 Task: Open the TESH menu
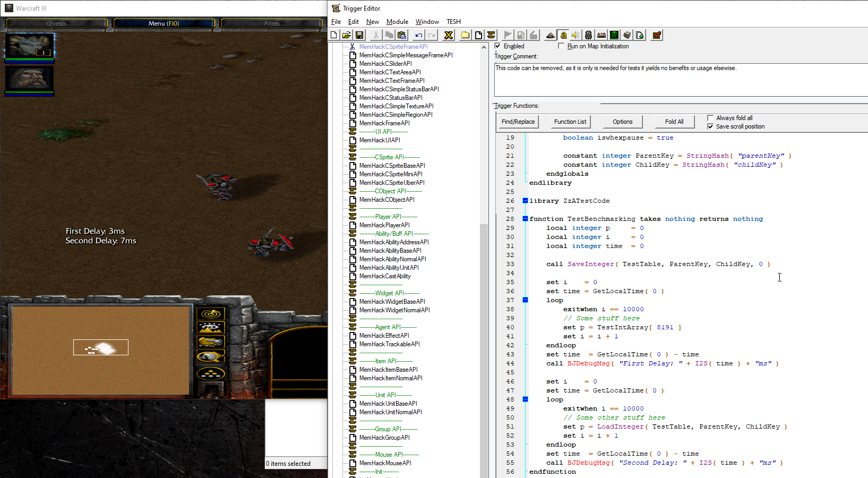[453, 22]
